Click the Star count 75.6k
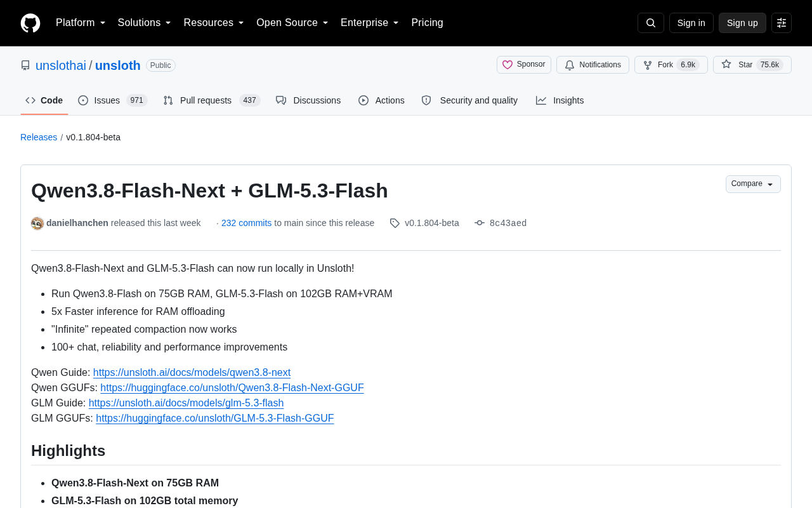 769,65
